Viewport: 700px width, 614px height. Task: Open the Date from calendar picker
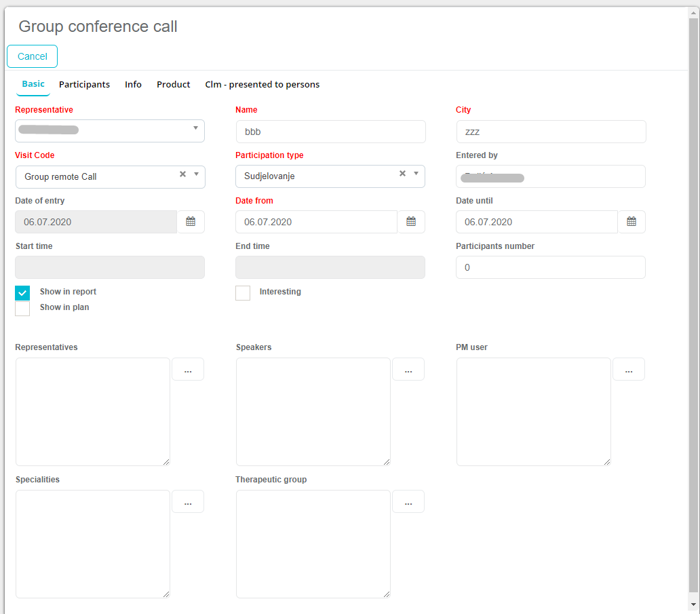411,222
